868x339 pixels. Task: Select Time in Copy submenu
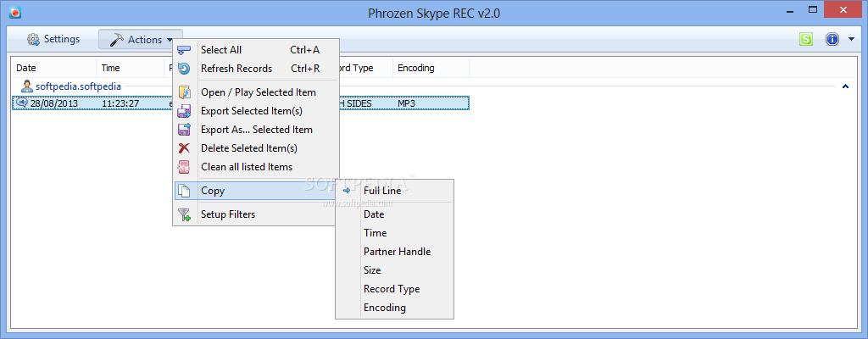395,233
